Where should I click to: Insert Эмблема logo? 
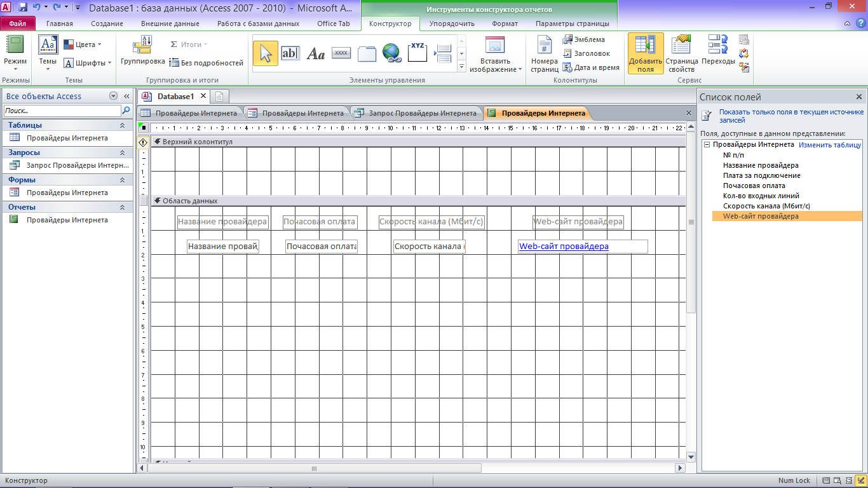point(584,39)
